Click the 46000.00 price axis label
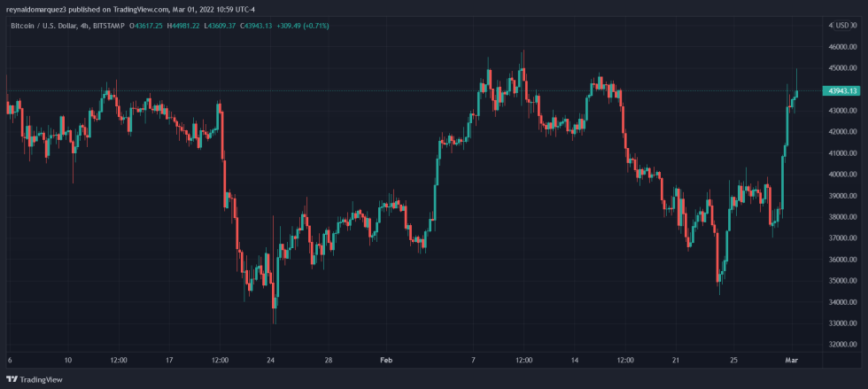Viewport: 868px width, 389px height. [841, 46]
